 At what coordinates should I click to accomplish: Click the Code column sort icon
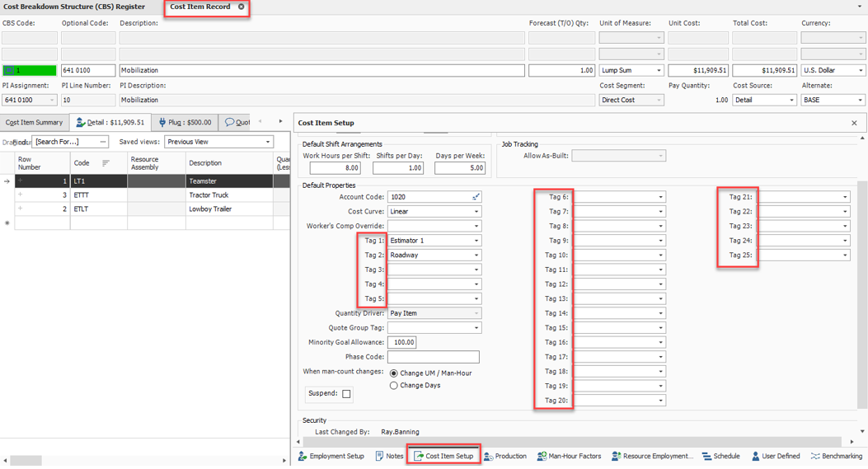click(106, 163)
